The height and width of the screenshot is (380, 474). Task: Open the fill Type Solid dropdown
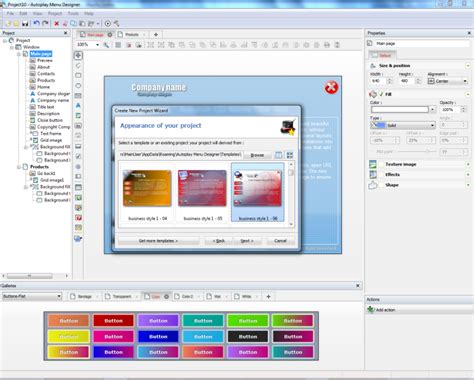point(432,126)
